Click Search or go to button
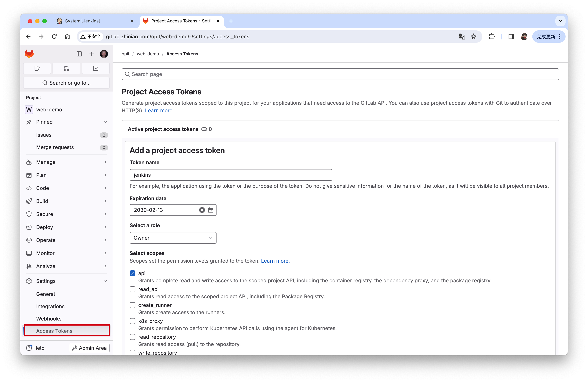The height and width of the screenshot is (382, 588). click(x=66, y=83)
